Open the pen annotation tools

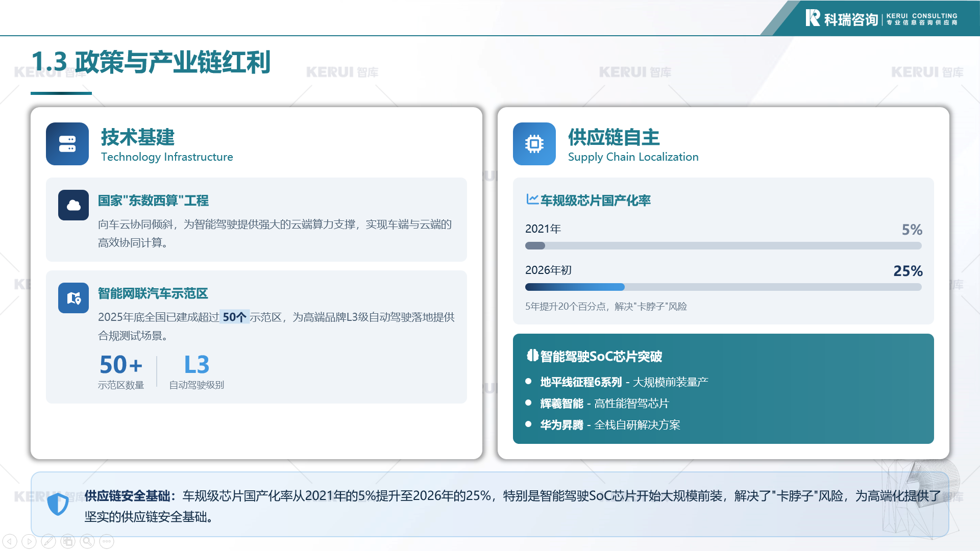pos(48,541)
